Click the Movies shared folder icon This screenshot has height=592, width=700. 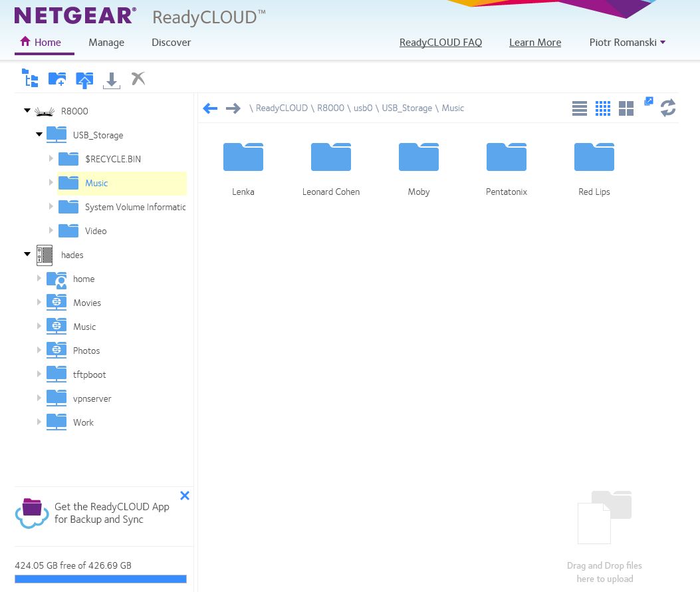pyautogui.click(x=57, y=303)
